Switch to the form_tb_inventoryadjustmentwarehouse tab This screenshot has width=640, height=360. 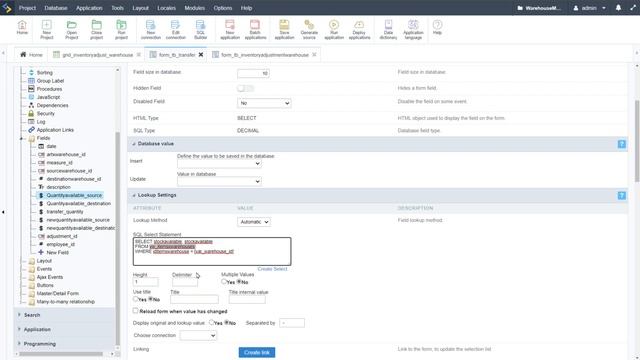coord(264,55)
